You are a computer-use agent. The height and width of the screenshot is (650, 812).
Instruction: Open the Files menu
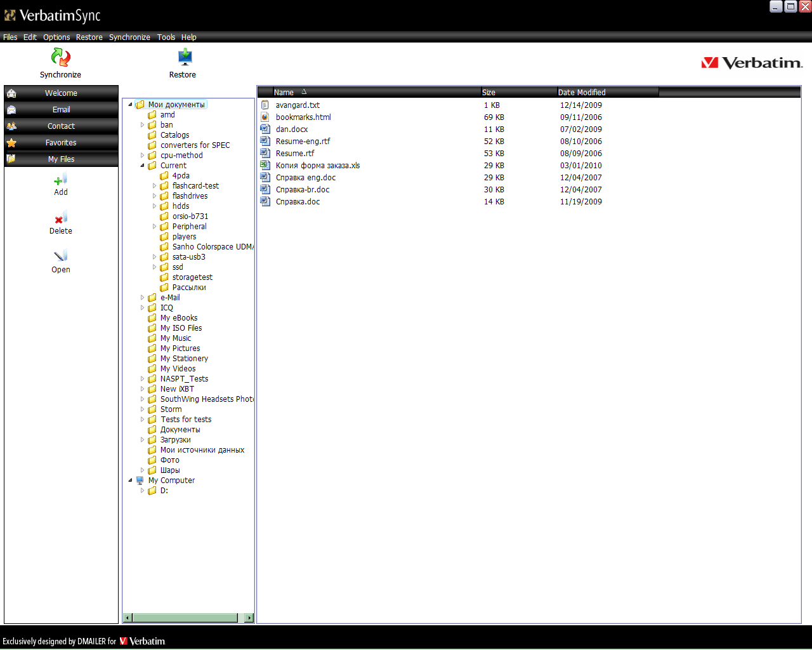[x=10, y=37]
